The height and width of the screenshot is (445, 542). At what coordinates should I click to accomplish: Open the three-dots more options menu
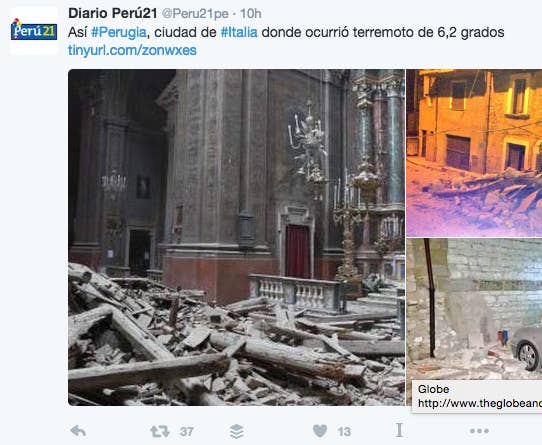click(479, 431)
